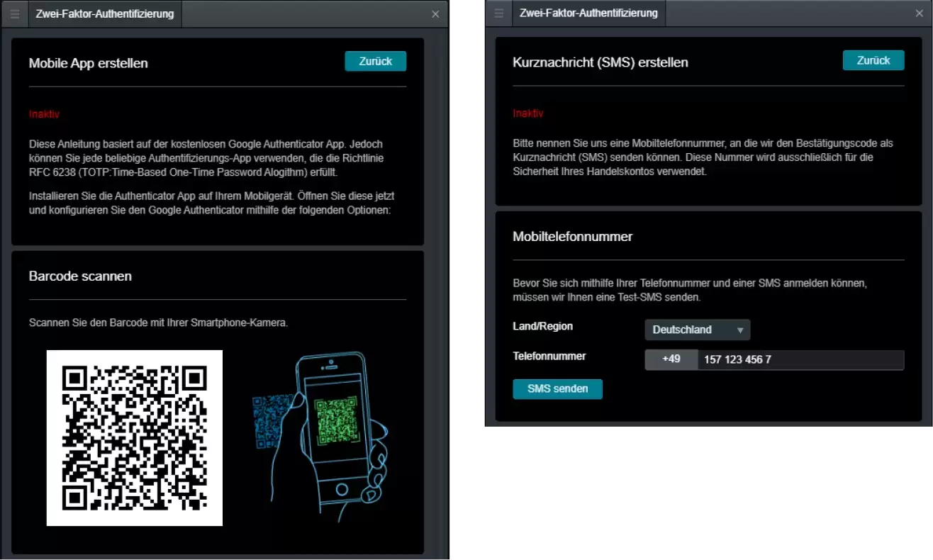This screenshot has width=933, height=560.
Task: Open the left panel's hamburger menu
Action: click(14, 13)
